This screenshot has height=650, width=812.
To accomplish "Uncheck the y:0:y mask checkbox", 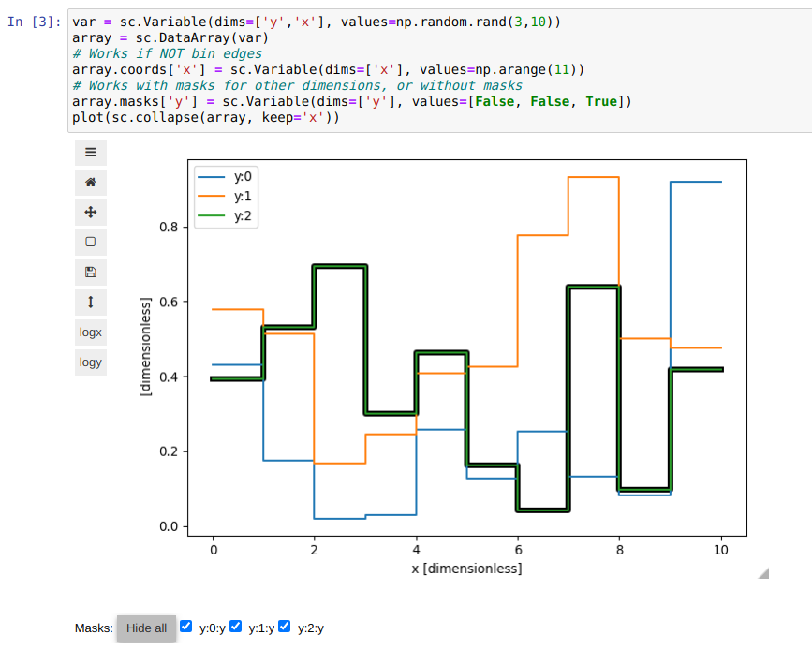I will pyautogui.click(x=185, y=626).
